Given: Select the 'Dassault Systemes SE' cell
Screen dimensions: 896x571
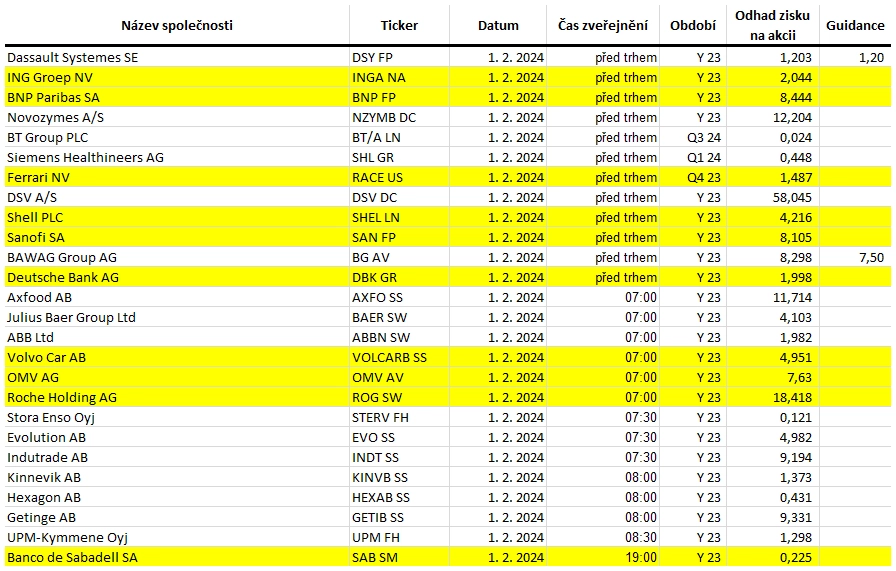Looking at the screenshot, I should 177,57.
